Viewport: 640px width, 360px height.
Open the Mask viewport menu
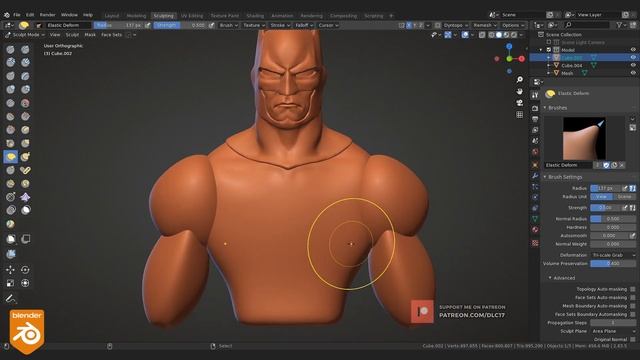[x=90, y=35]
